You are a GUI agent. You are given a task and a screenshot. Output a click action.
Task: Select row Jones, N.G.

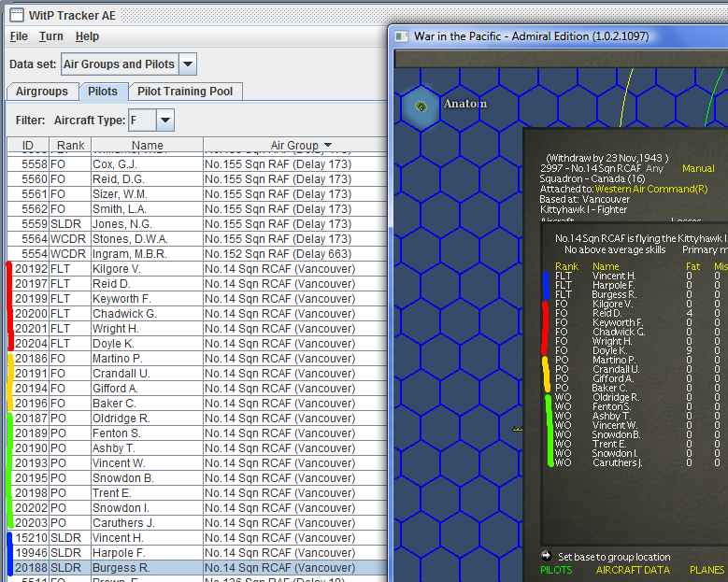pos(197,223)
